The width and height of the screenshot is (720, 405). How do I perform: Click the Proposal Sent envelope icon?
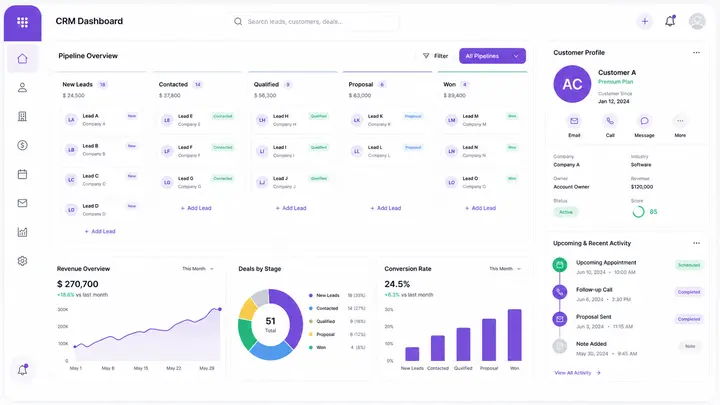pyautogui.click(x=559, y=319)
